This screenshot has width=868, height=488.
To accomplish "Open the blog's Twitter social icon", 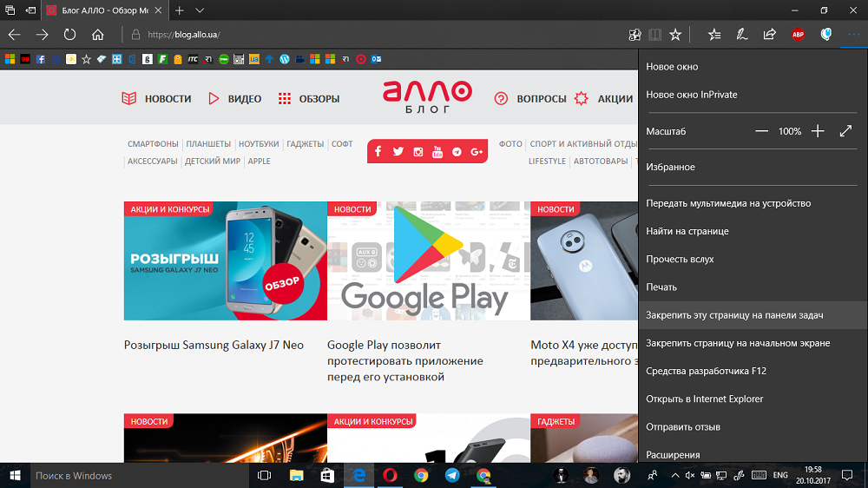I will pyautogui.click(x=398, y=151).
